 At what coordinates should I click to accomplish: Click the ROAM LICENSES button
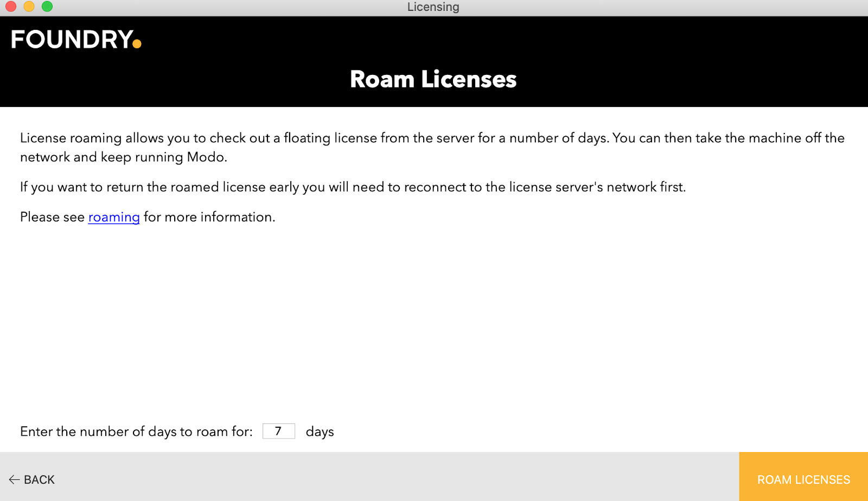pos(803,477)
